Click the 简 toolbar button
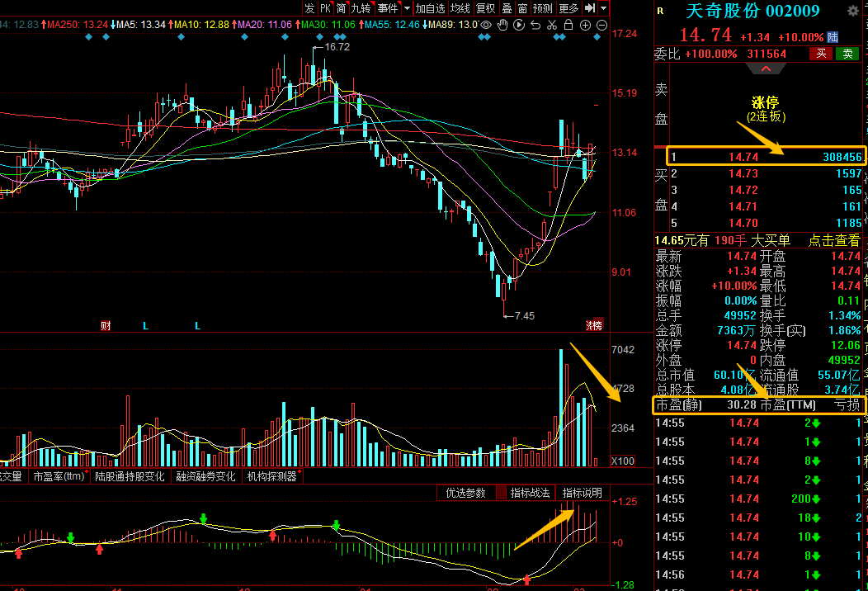Image resolution: width=868 pixels, height=591 pixels. 341,8
